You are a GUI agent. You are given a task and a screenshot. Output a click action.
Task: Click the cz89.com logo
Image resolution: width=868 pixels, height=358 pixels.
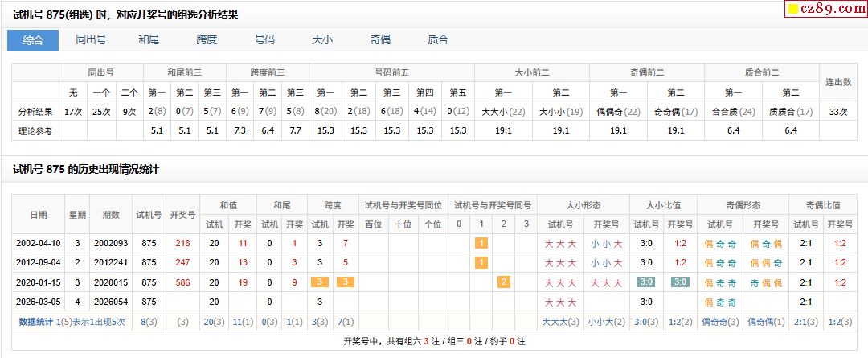828,9
